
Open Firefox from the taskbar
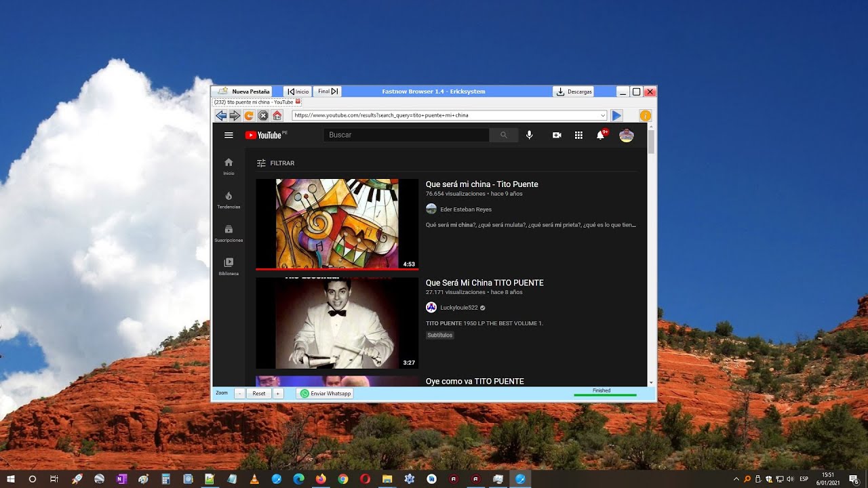321,479
